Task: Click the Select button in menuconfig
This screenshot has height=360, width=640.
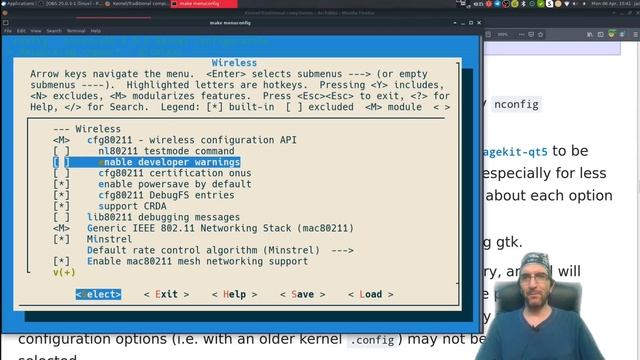Action: [x=98, y=294]
